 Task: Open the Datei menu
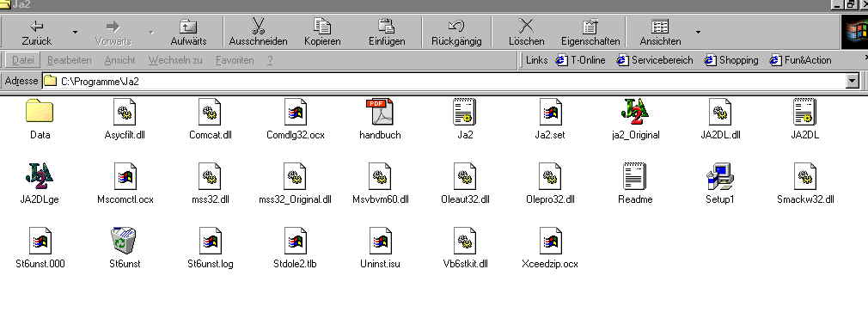pos(22,60)
